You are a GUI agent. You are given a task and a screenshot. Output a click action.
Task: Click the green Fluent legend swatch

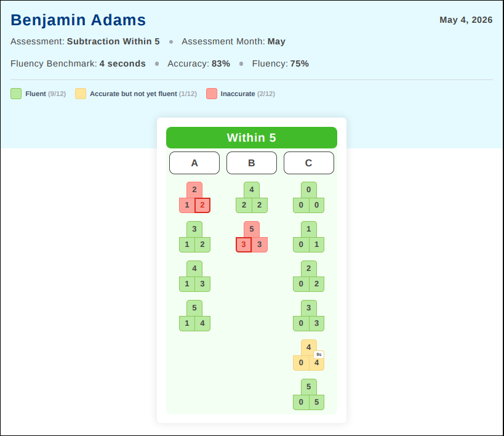pos(16,94)
